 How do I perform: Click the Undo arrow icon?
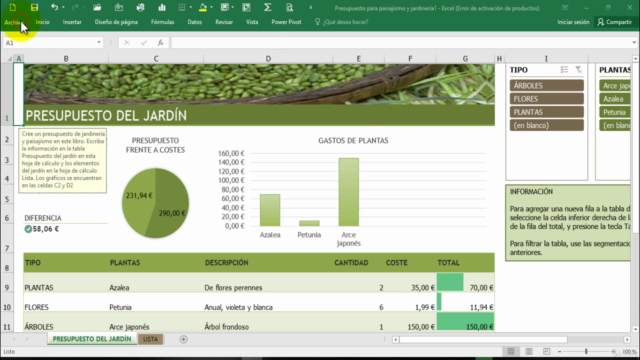point(54,7)
